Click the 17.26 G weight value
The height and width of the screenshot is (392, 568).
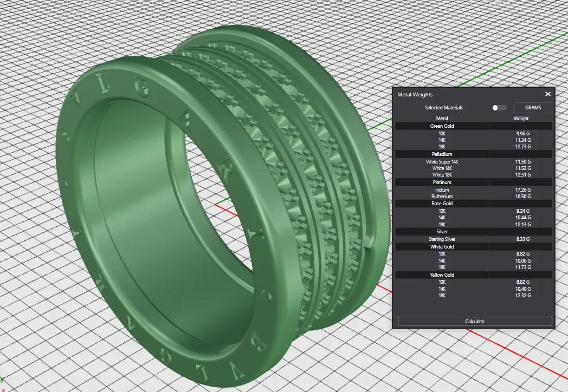522,190
